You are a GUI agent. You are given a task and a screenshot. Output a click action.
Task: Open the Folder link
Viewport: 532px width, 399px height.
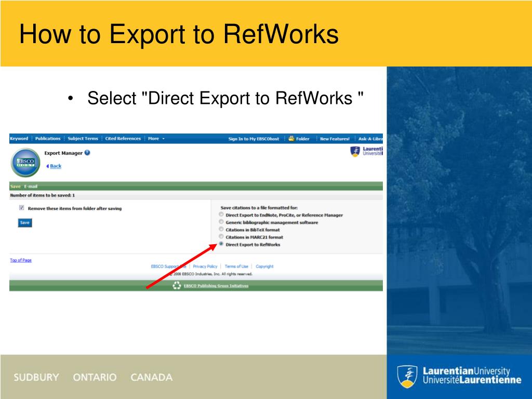(x=303, y=139)
